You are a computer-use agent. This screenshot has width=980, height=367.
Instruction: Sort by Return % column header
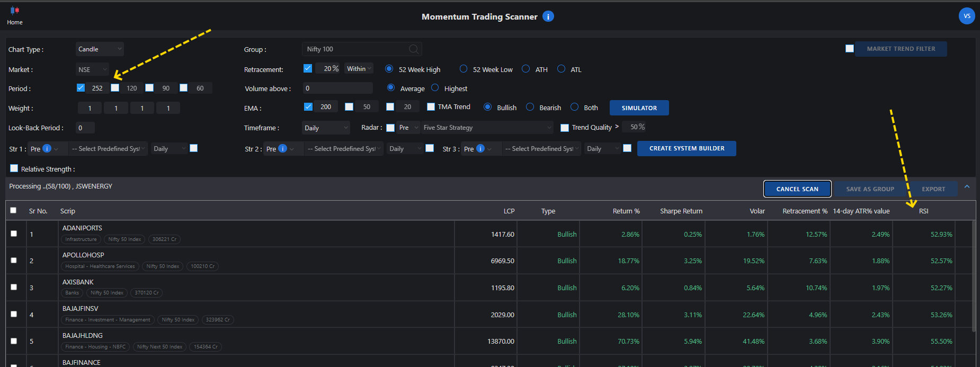(626, 211)
